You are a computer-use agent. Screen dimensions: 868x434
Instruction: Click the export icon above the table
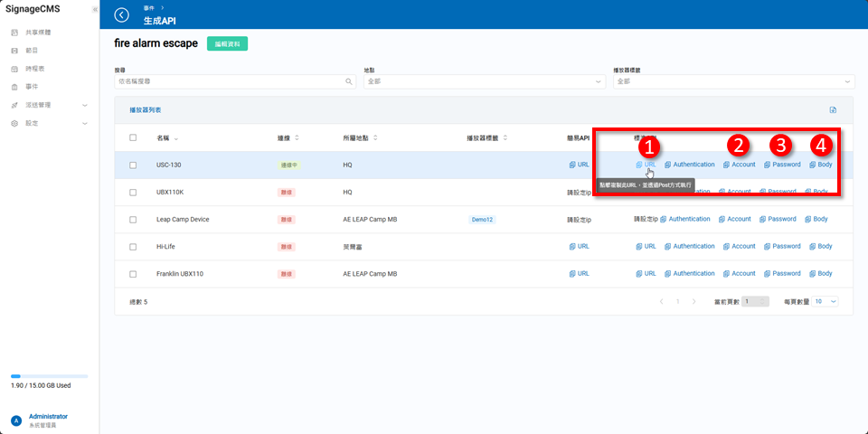point(833,110)
